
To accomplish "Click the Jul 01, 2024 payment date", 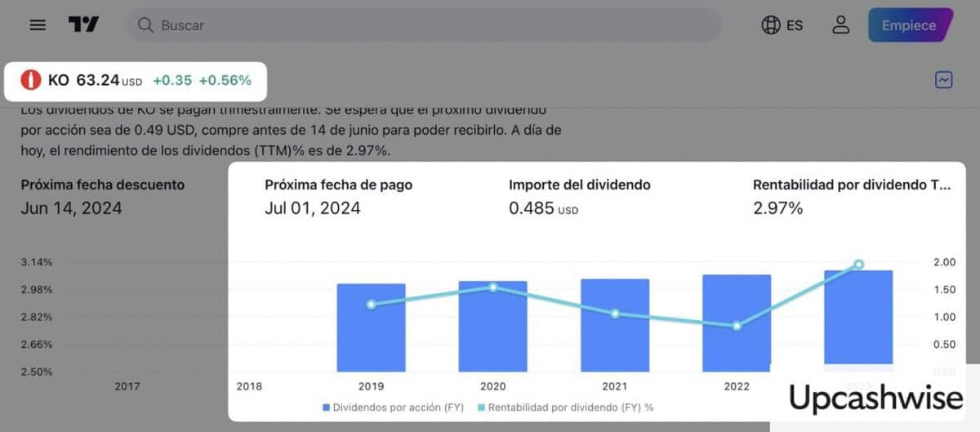I will [313, 208].
